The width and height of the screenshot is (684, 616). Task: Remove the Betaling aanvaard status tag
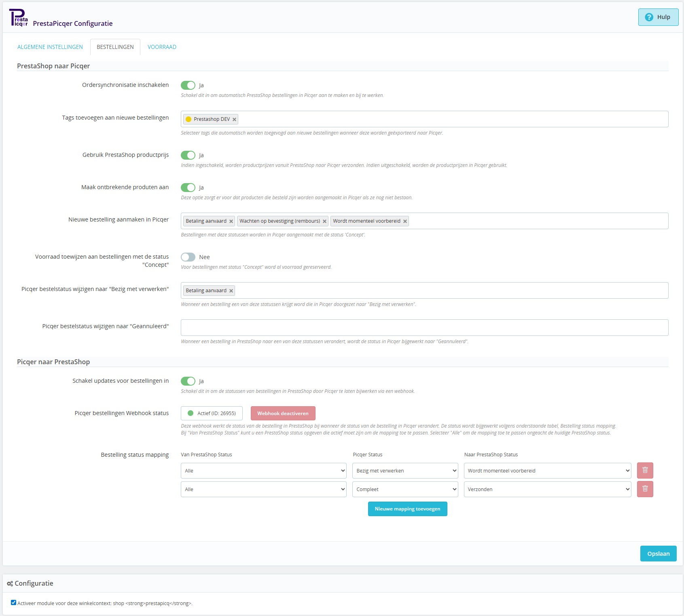[231, 221]
